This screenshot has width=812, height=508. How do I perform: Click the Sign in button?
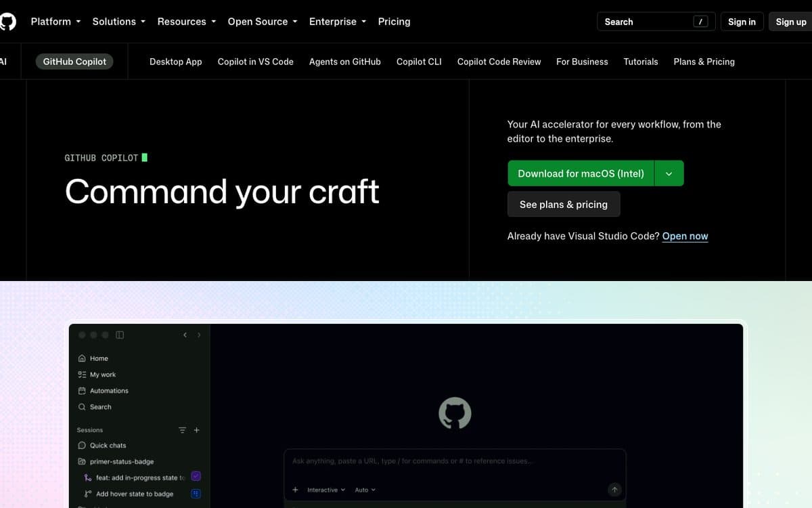742,22
